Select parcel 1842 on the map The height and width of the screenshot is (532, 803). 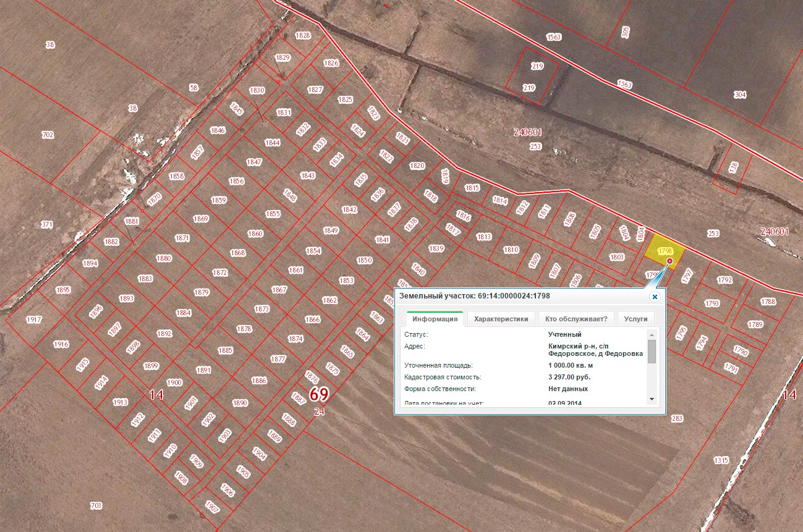[x=349, y=210]
